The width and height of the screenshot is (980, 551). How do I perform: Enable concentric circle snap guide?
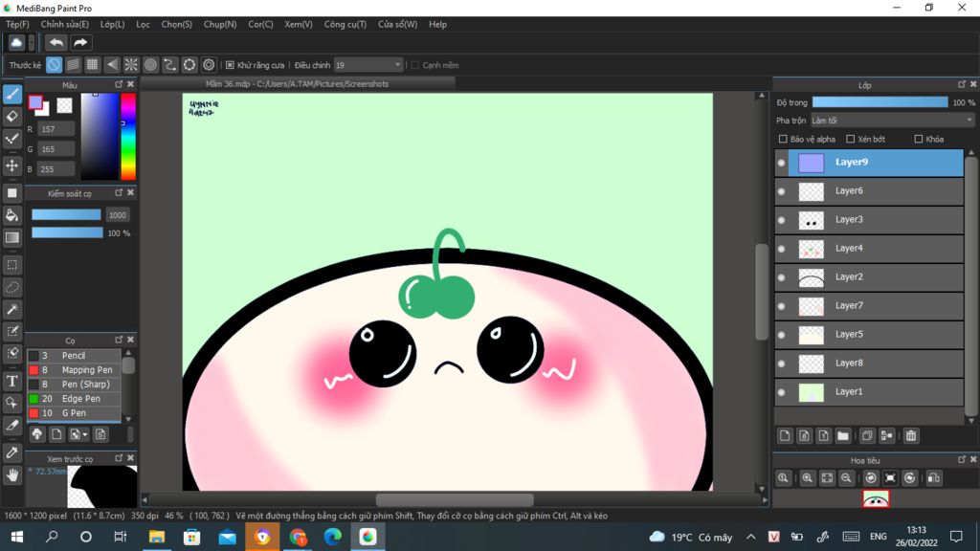click(150, 64)
